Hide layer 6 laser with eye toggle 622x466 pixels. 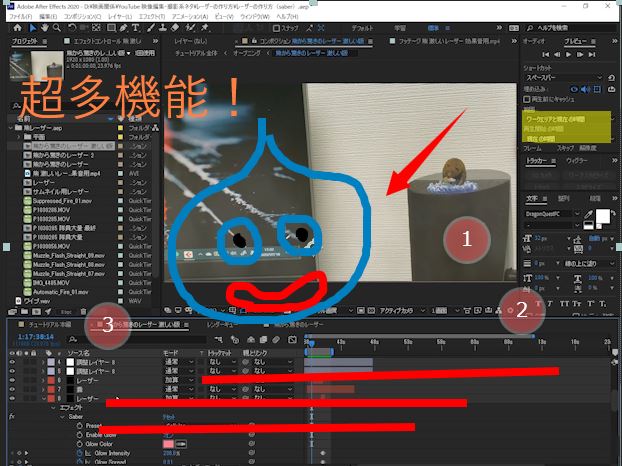[x=12, y=380]
